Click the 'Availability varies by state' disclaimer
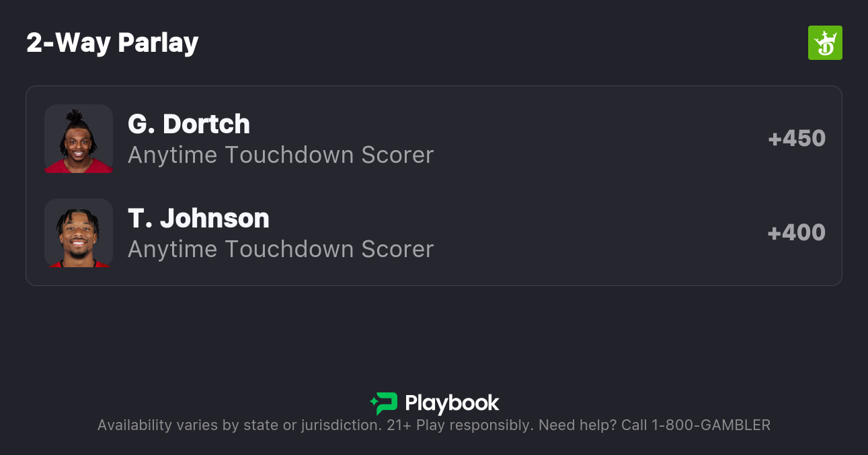Screen dimensions: 868x455 click(x=238, y=425)
